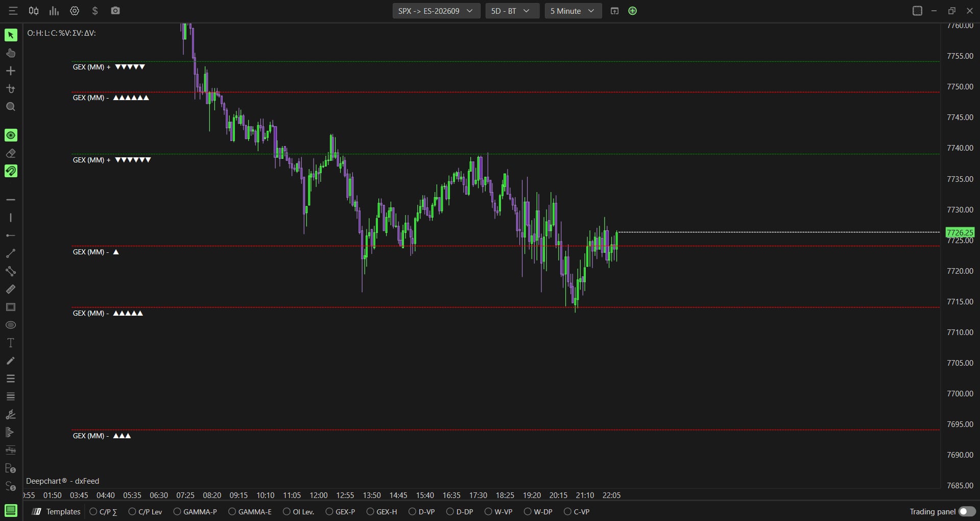Select the W-DP radio option

(538, 511)
